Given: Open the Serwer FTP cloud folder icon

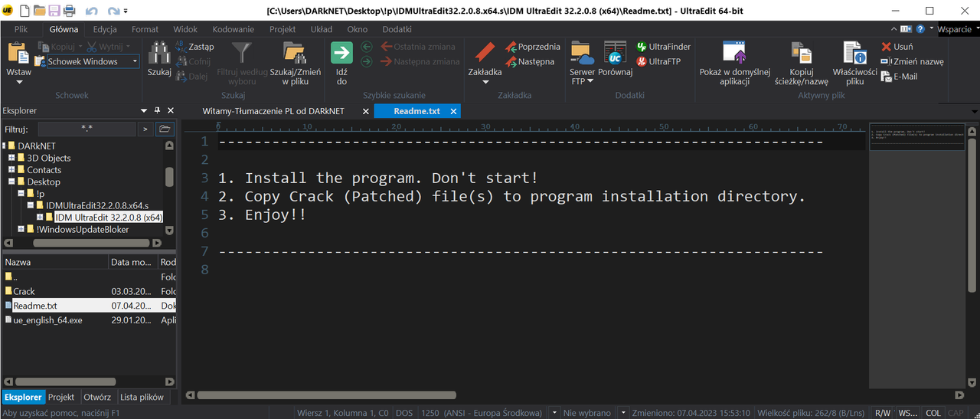Looking at the screenshot, I should (x=583, y=53).
